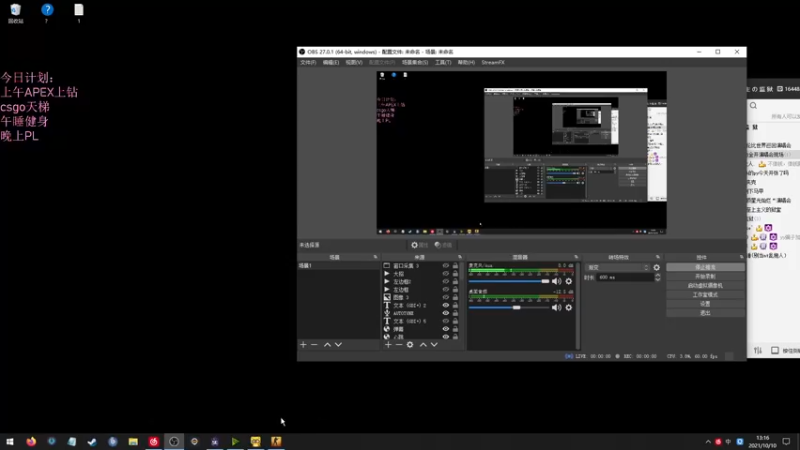Image resolution: width=800 pixels, height=450 pixels.
Task: Open the 视图(V) menu in OBS
Action: tap(354, 62)
